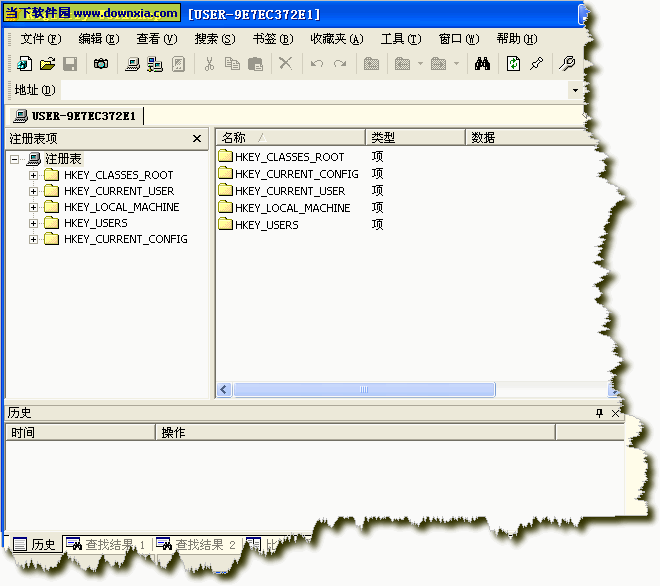The height and width of the screenshot is (586, 660).
Task: Sort list by 名称 column header
Action: [x=290, y=137]
